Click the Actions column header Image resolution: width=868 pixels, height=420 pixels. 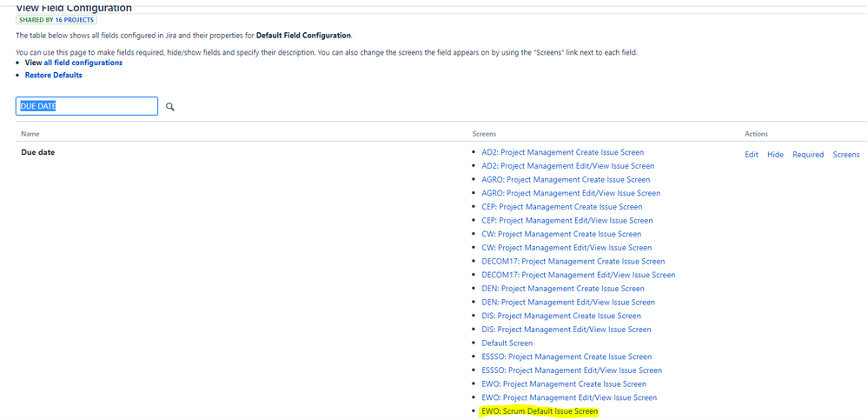(x=756, y=134)
